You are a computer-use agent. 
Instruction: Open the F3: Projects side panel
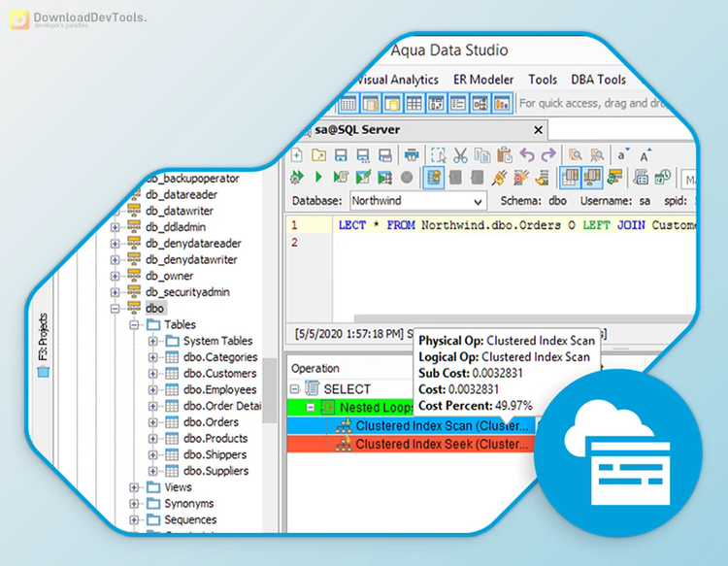click(x=43, y=345)
